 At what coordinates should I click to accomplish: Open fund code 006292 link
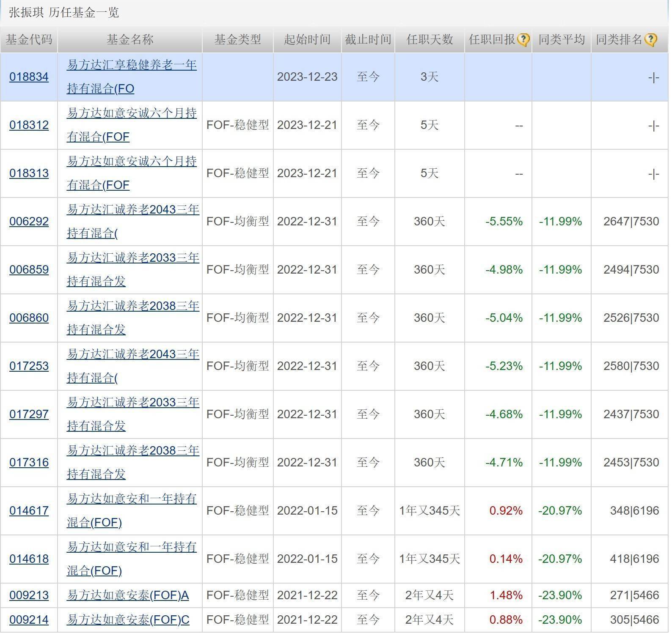[29, 222]
